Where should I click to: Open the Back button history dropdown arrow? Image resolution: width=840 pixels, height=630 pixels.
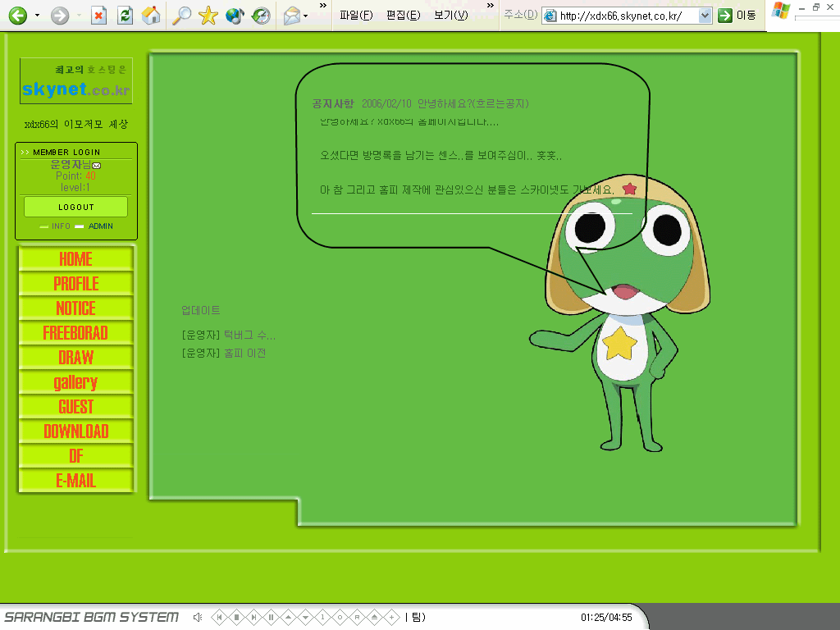tap(38, 16)
